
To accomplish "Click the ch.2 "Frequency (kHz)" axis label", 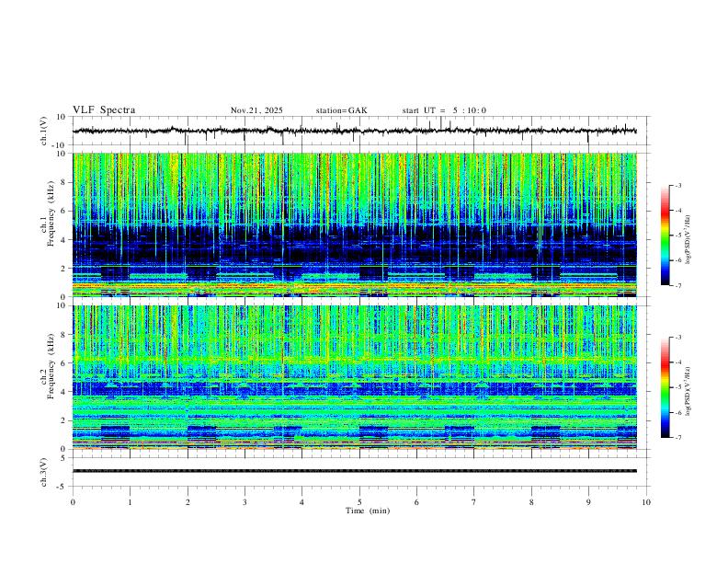I will click(x=51, y=366).
